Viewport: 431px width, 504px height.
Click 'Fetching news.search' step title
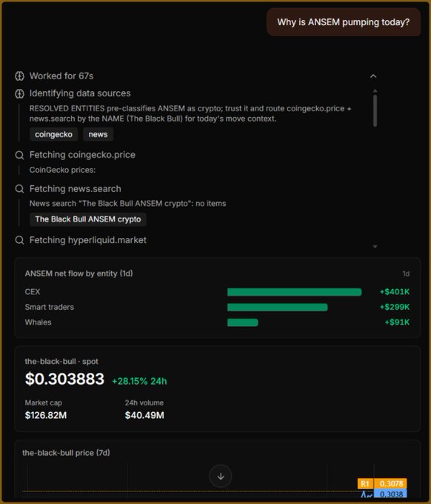coord(75,189)
